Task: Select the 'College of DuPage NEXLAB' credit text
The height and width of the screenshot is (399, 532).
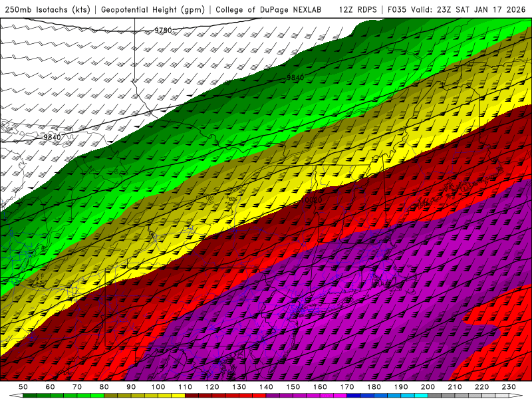Action: pyautogui.click(x=269, y=9)
